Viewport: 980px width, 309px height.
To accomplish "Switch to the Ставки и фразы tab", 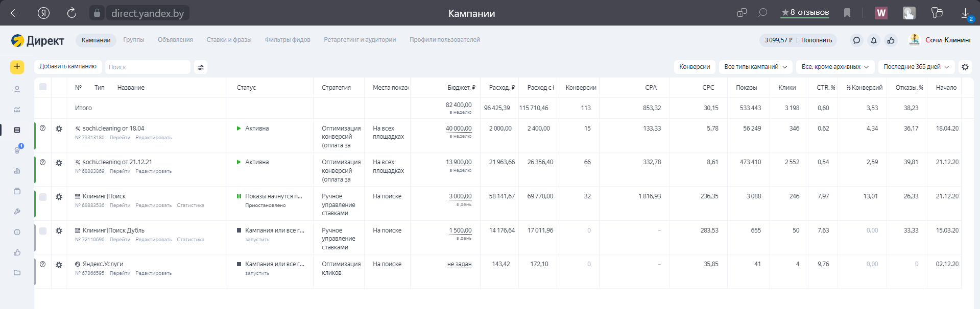I will tap(229, 40).
